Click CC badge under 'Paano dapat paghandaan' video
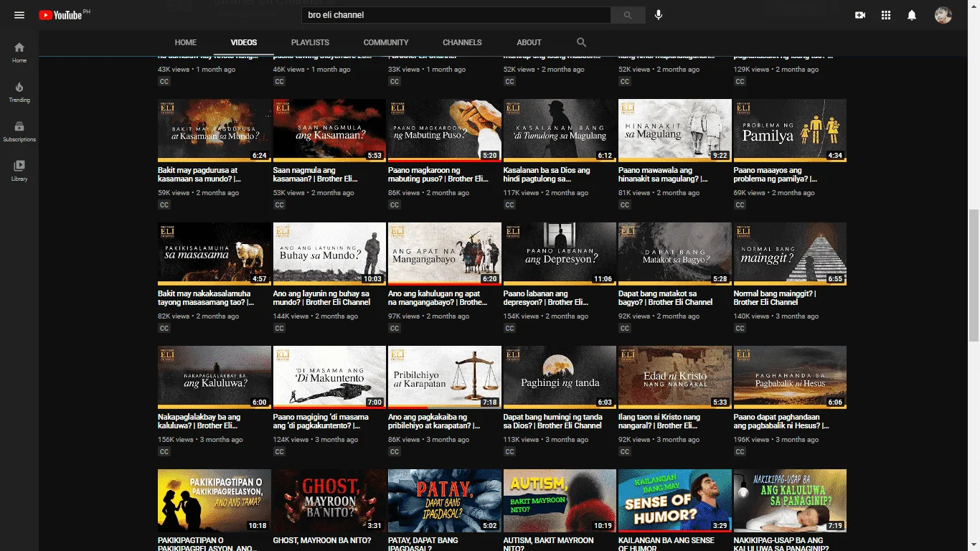 pos(740,452)
